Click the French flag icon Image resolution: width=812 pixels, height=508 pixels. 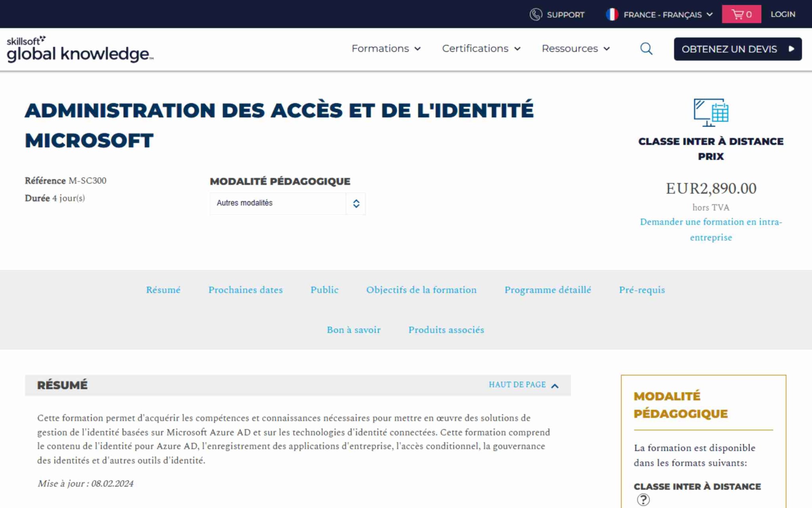tap(612, 14)
